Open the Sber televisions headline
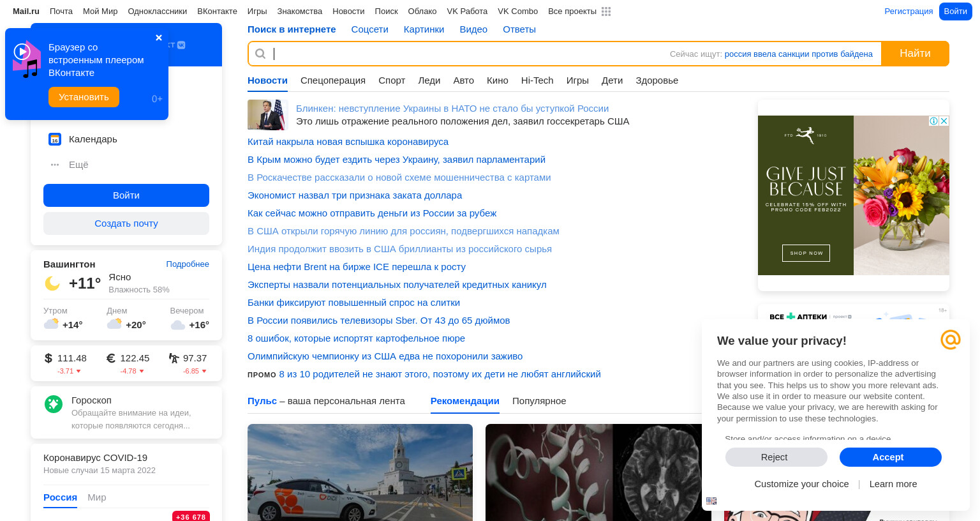The image size is (980, 521). [x=379, y=321]
